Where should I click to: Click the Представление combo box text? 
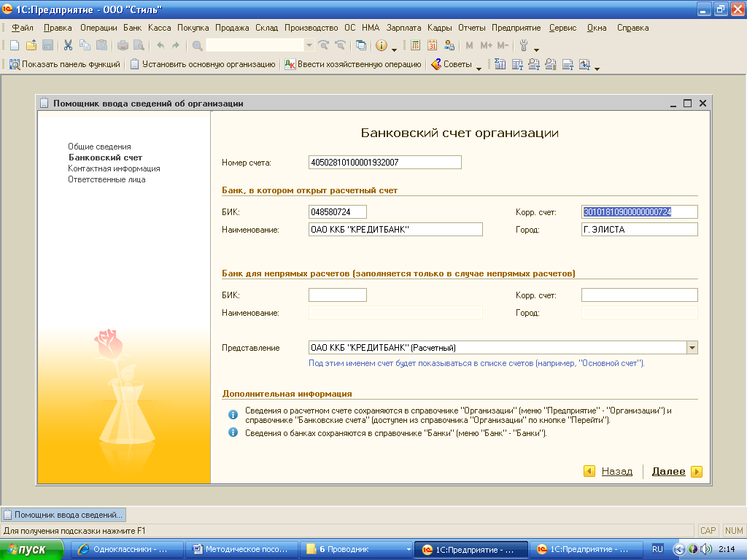[x=498, y=348]
